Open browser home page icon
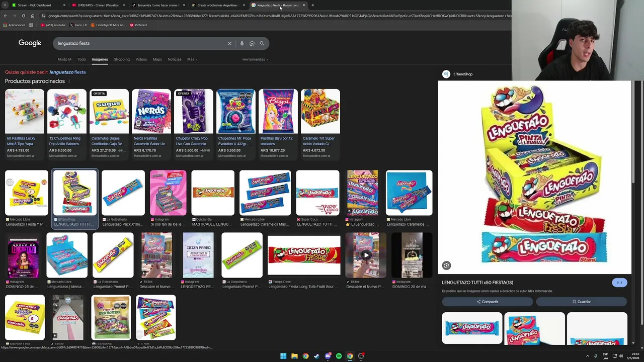 click(32, 16)
